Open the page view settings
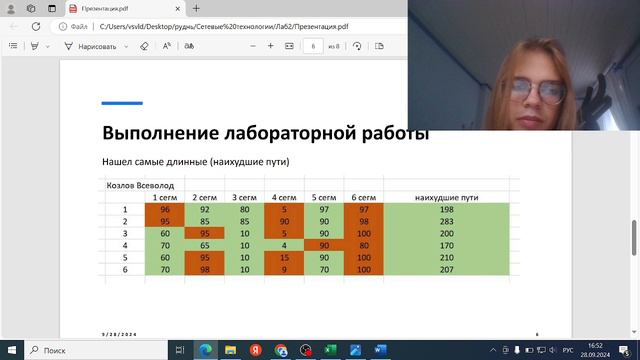 tap(379, 46)
